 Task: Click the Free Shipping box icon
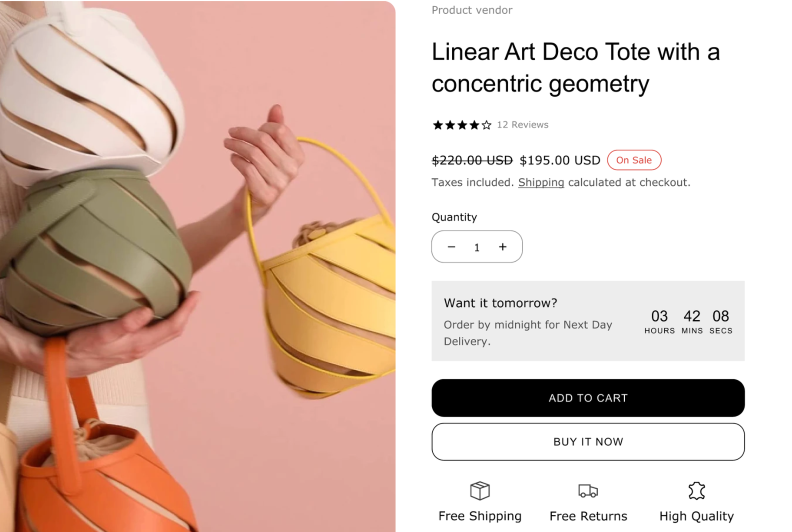[479, 491]
